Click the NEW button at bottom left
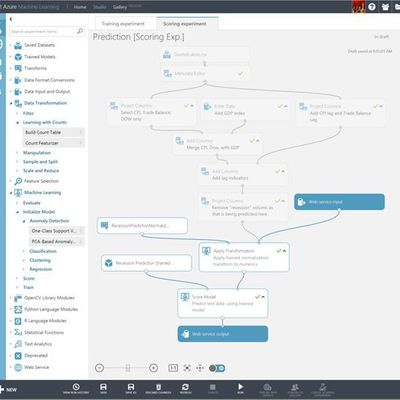 (x=9, y=389)
